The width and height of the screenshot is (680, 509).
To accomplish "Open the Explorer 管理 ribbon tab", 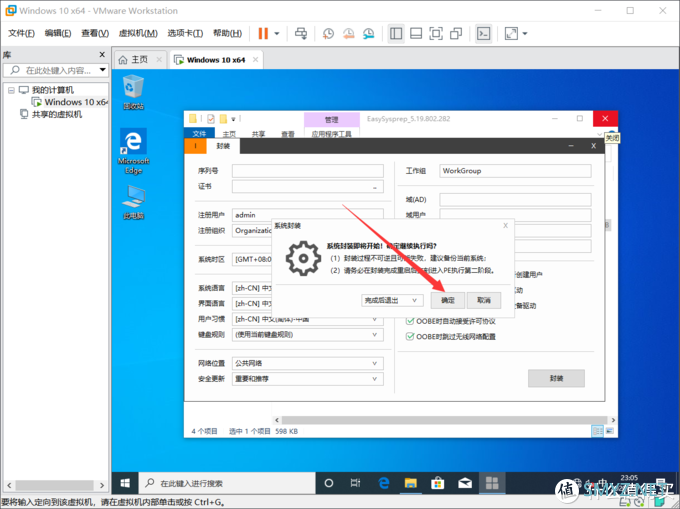I will coord(332,120).
